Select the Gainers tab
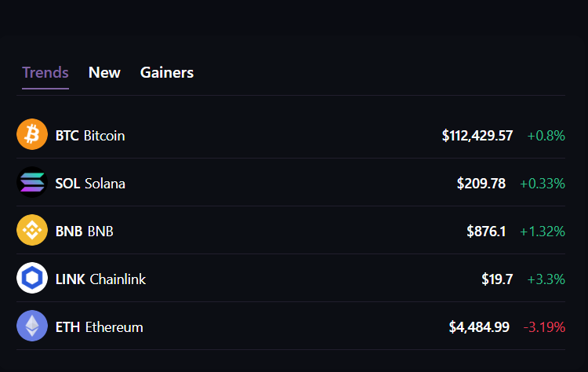The image size is (588, 372). coord(167,73)
